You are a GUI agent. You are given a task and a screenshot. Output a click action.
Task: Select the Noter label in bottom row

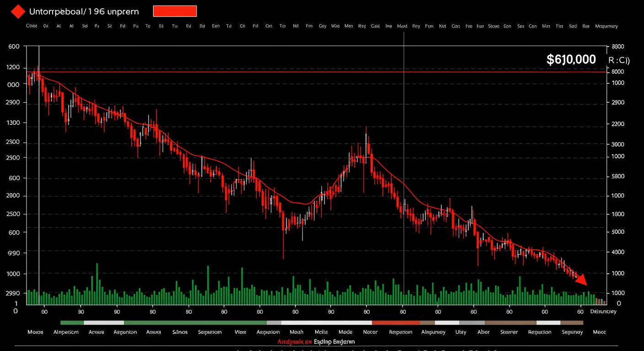[370, 332]
